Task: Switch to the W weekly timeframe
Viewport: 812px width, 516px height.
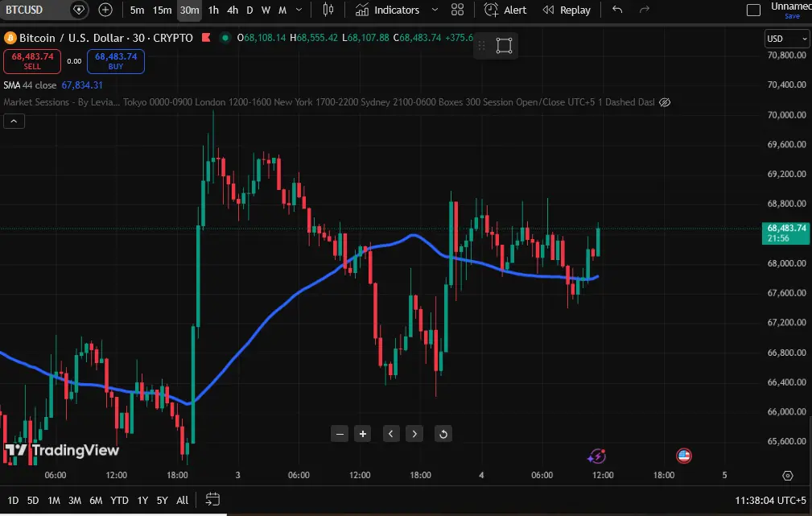Action: point(266,10)
